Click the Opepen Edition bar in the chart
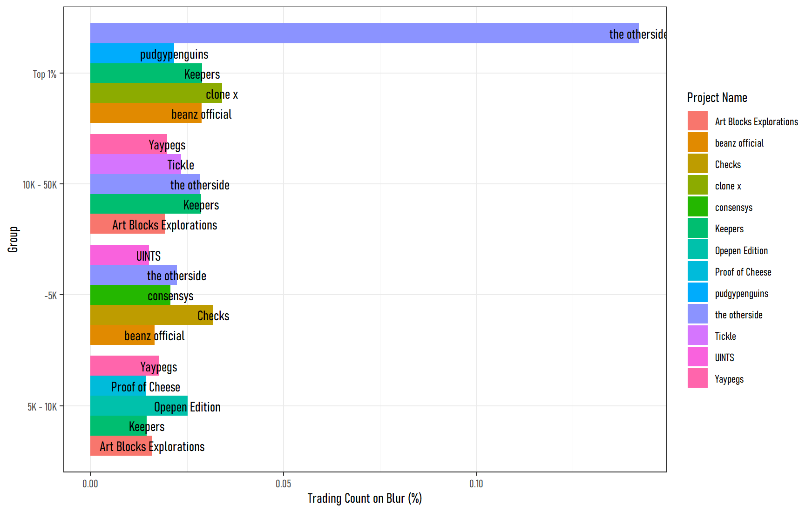 138,406
